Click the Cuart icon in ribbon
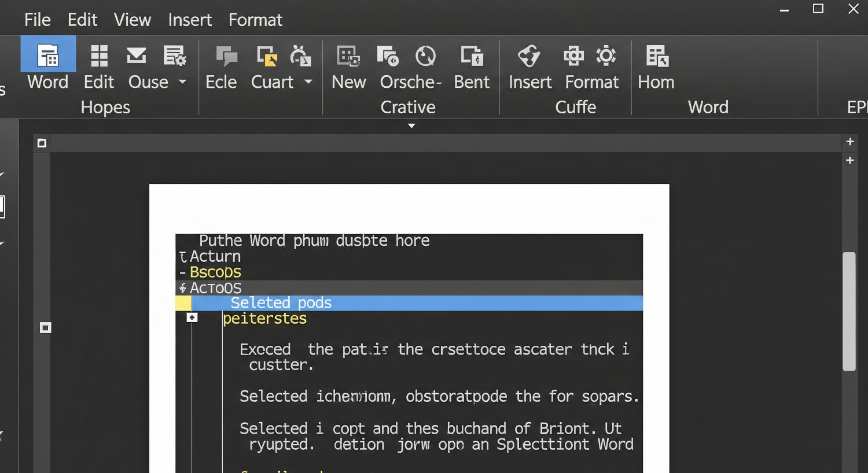This screenshot has height=473, width=868. tap(266, 56)
